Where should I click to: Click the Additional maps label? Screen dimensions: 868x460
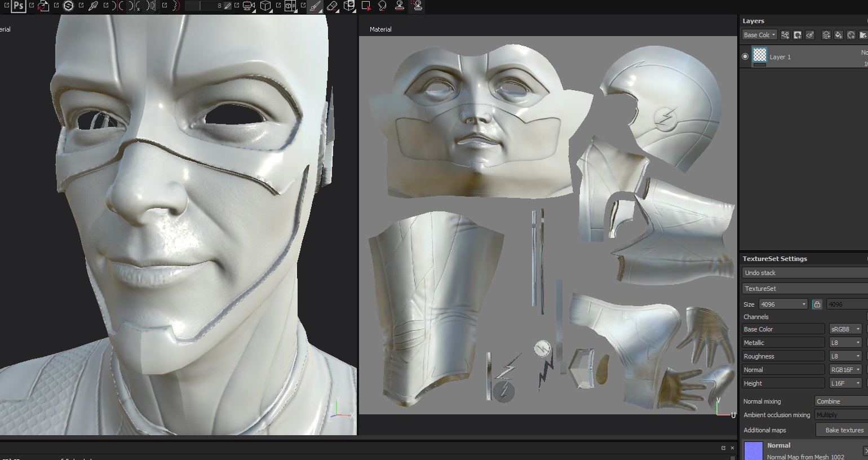coord(764,430)
